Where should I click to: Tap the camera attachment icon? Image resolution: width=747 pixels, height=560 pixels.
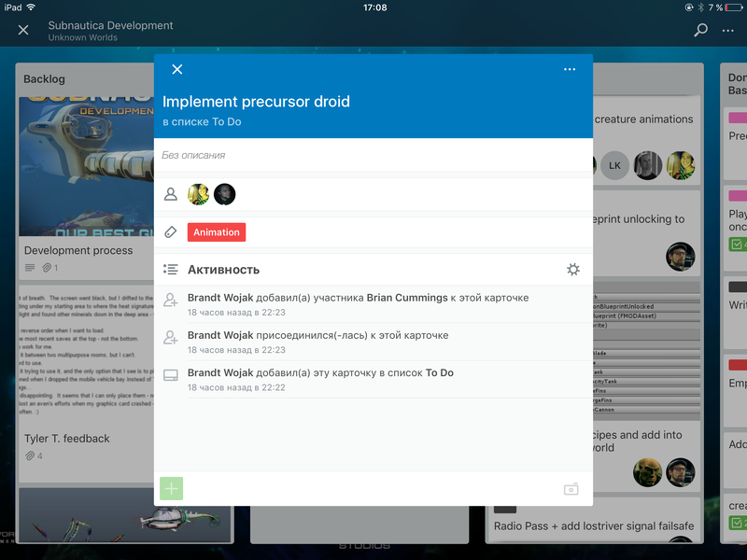click(571, 489)
